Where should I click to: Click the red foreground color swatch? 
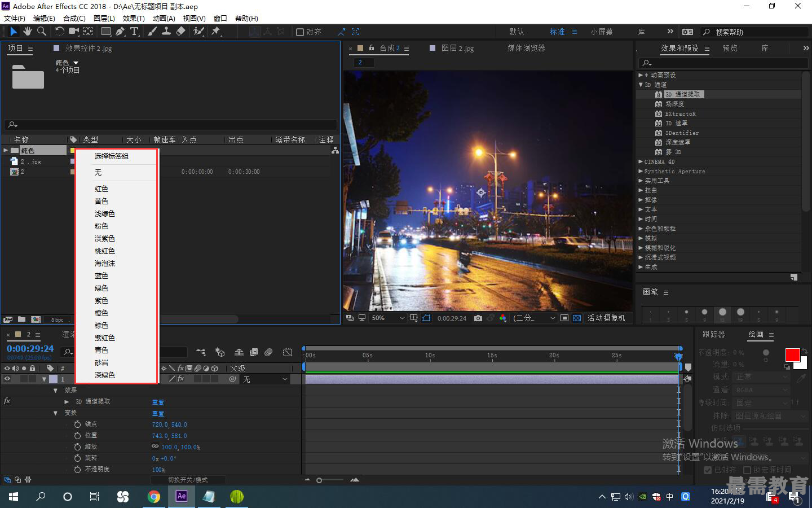coord(792,355)
